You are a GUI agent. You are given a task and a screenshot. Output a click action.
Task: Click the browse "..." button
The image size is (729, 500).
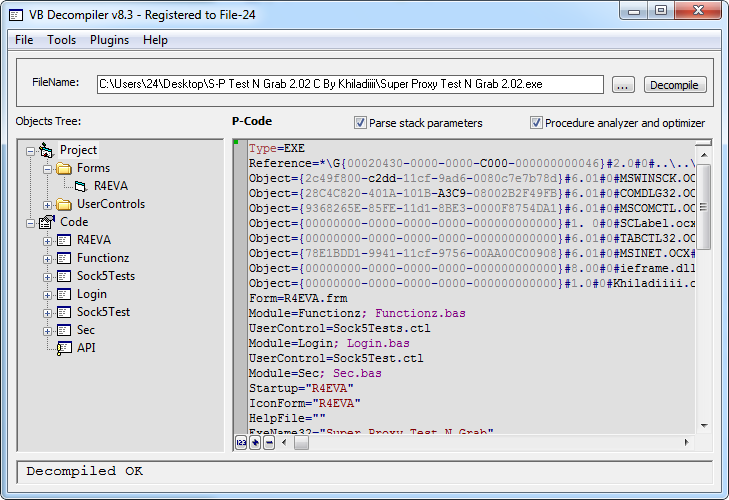tap(623, 85)
